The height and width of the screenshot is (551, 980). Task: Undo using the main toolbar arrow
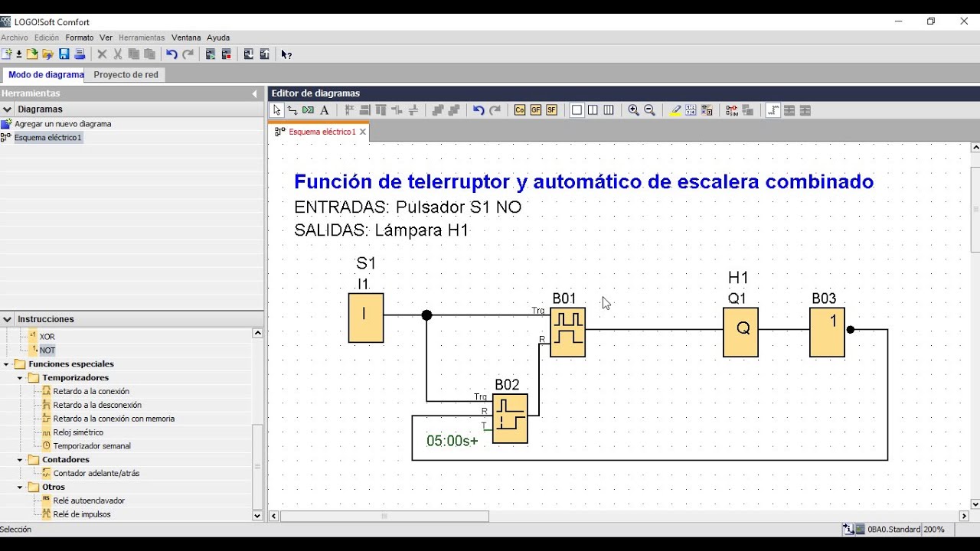point(171,54)
